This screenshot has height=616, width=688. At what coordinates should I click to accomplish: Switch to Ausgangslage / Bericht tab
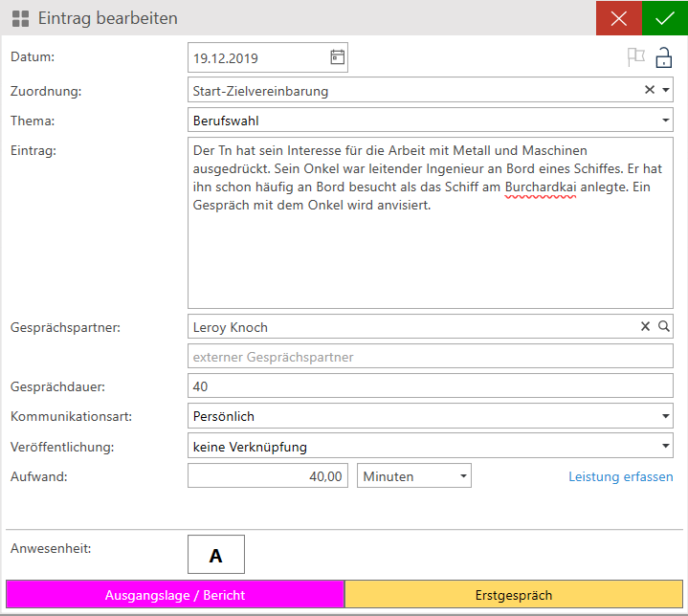pos(175,595)
